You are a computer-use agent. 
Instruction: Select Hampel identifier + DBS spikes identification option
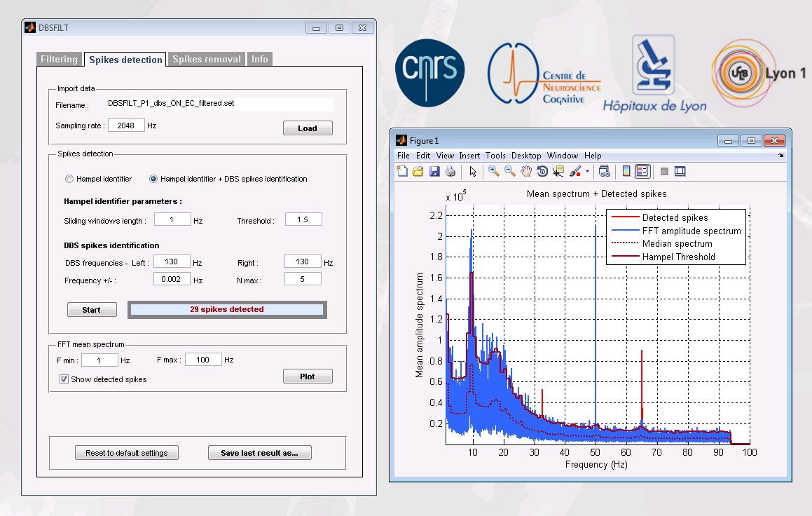pyautogui.click(x=153, y=179)
